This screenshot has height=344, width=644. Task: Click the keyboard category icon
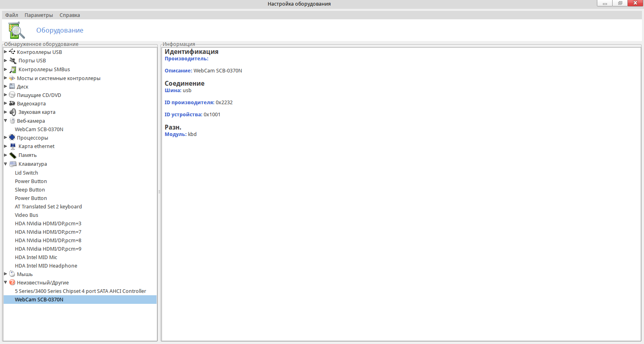coord(13,164)
